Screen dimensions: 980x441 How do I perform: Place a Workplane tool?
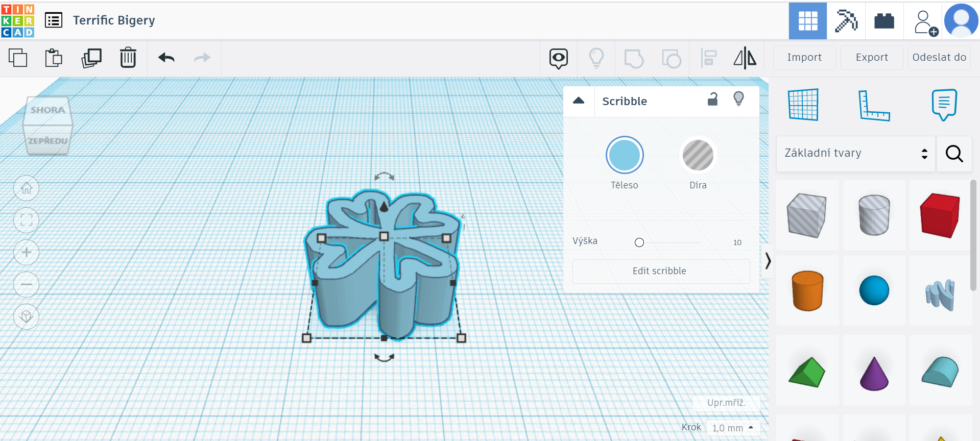coord(803,105)
